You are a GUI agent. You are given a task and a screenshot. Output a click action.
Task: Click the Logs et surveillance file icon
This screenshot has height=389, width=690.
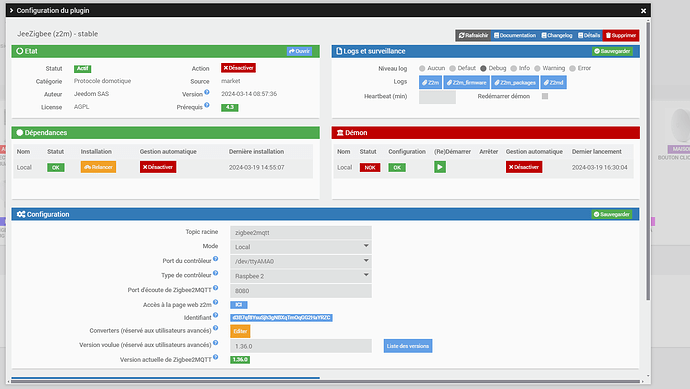339,51
